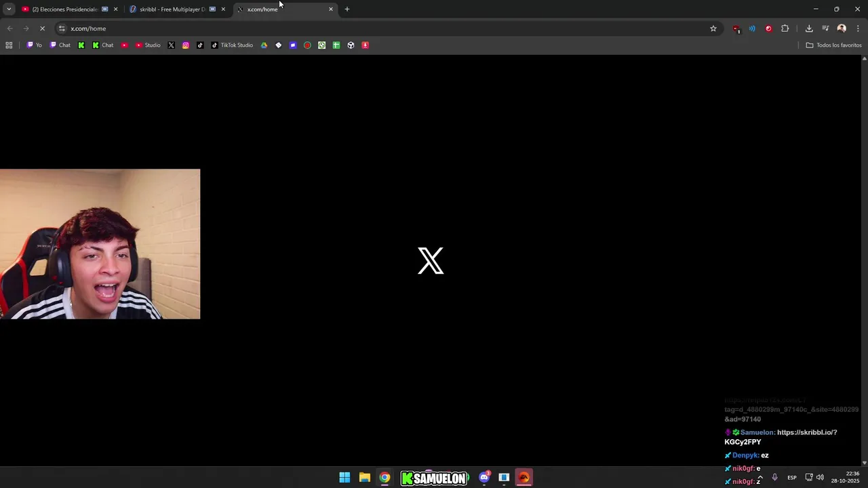868x488 pixels.
Task: Open the YouTube 'Studio' bookmark
Action: [148, 45]
